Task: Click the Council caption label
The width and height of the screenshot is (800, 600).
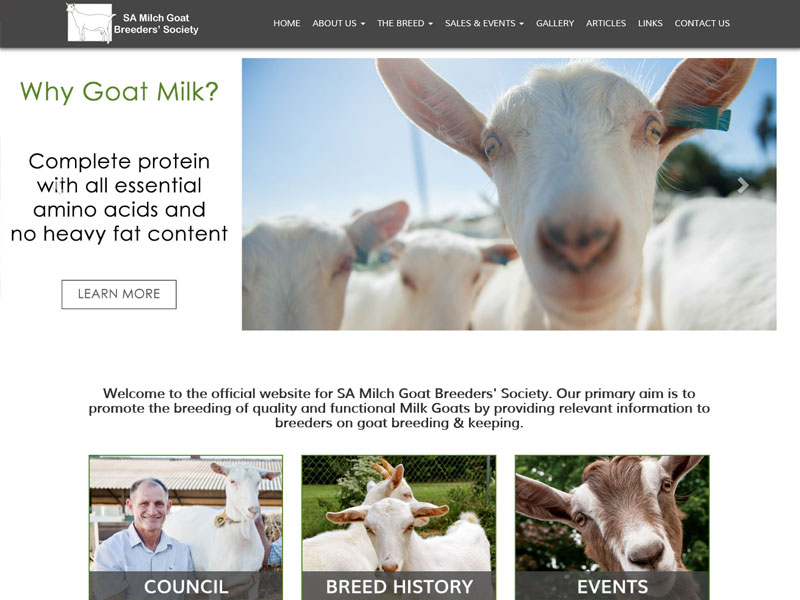Action: [x=186, y=587]
